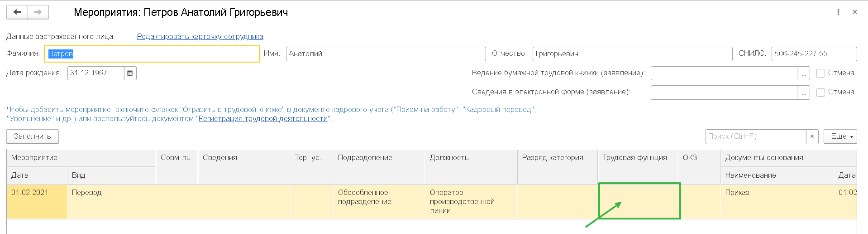
Task: Click the forward arrow navigation button
Action: pos(38,12)
